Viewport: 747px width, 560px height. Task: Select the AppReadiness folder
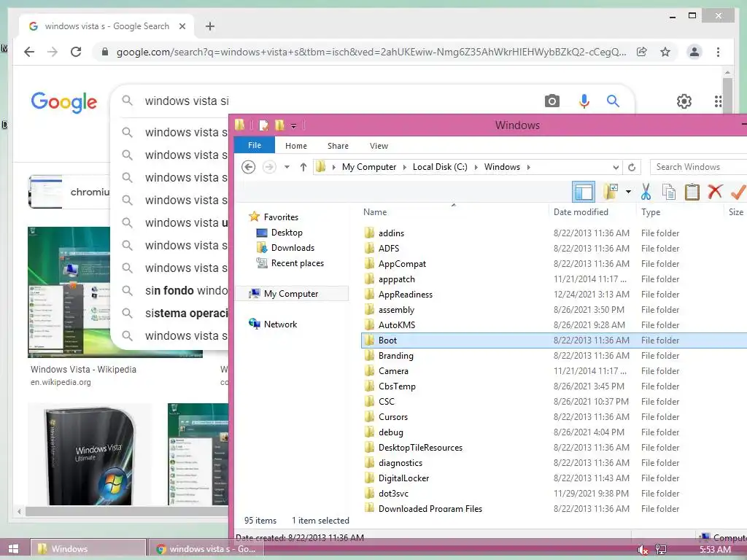[x=406, y=295]
